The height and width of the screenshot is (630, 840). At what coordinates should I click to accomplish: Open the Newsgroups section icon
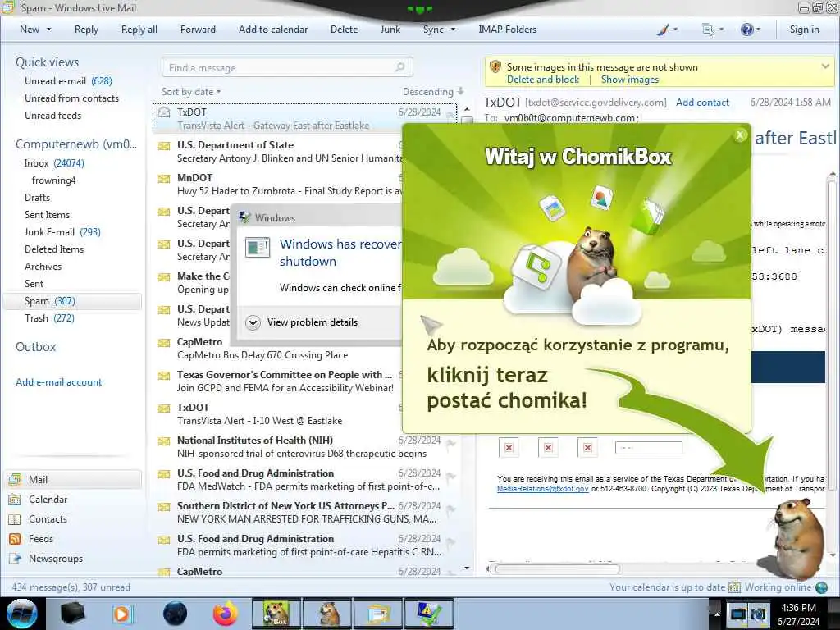(15, 558)
